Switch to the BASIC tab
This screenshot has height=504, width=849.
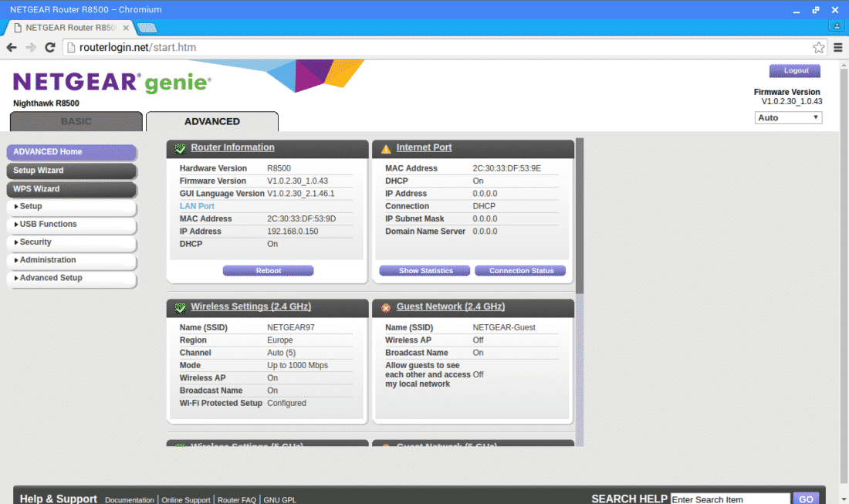point(76,121)
